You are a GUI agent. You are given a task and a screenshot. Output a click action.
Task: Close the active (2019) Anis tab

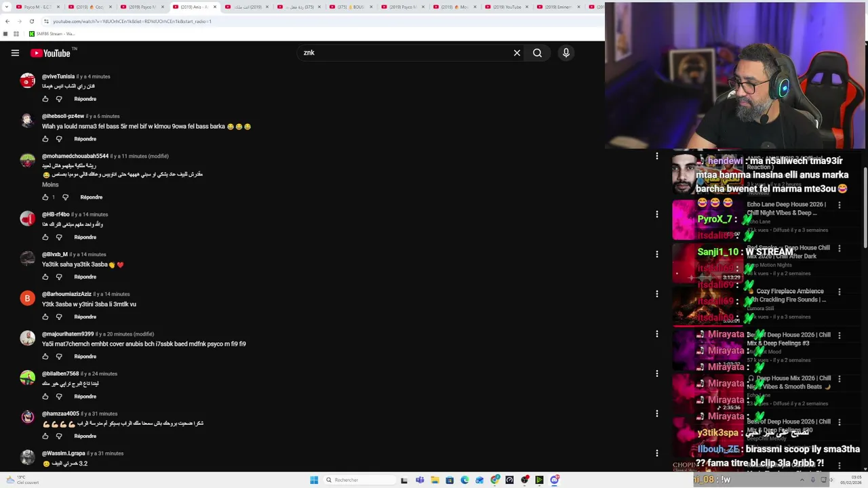[x=215, y=7]
